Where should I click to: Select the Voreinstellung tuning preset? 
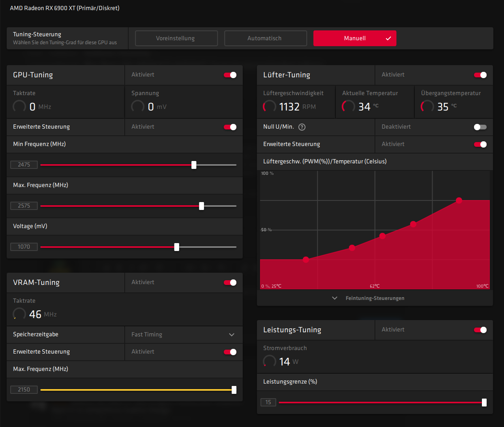176,38
